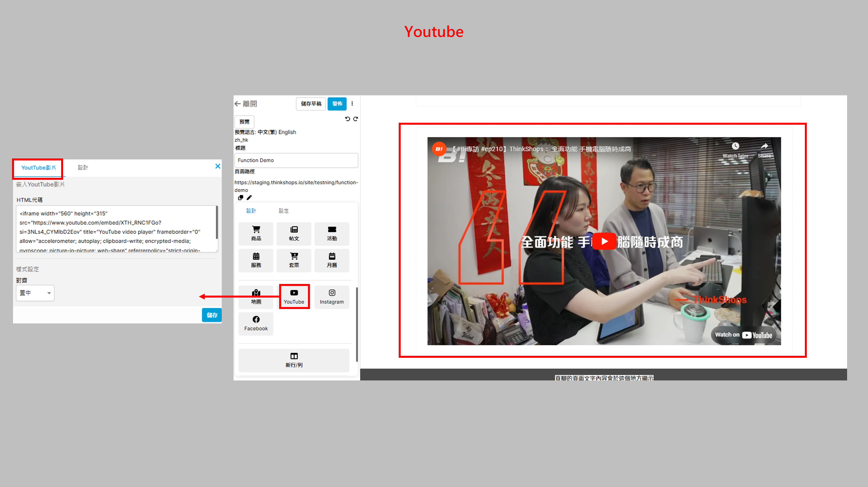Copy page URL with copy icon
The height and width of the screenshot is (487, 868).
240,198
